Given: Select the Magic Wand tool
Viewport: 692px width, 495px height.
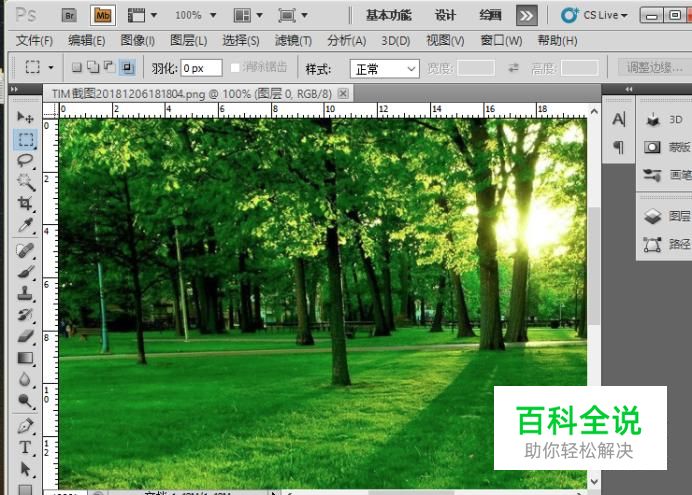Looking at the screenshot, I should pyautogui.click(x=26, y=181).
